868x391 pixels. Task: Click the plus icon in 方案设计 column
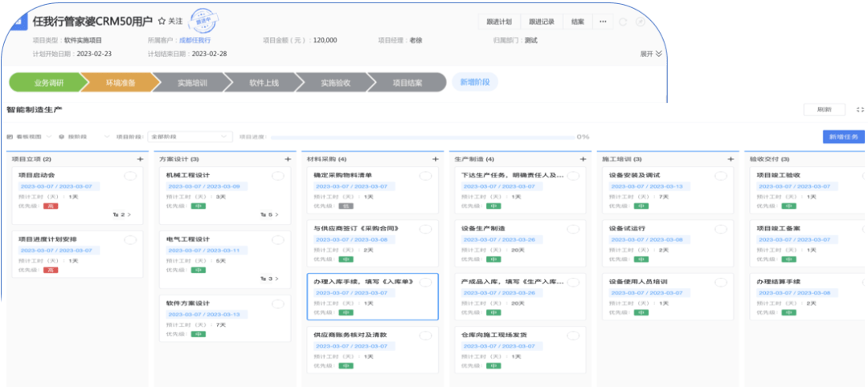point(288,159)
